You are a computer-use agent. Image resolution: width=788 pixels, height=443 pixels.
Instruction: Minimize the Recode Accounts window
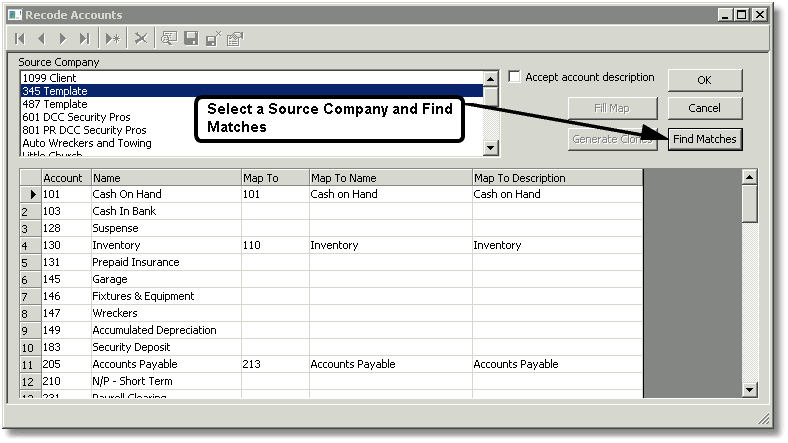coord(724,15)
